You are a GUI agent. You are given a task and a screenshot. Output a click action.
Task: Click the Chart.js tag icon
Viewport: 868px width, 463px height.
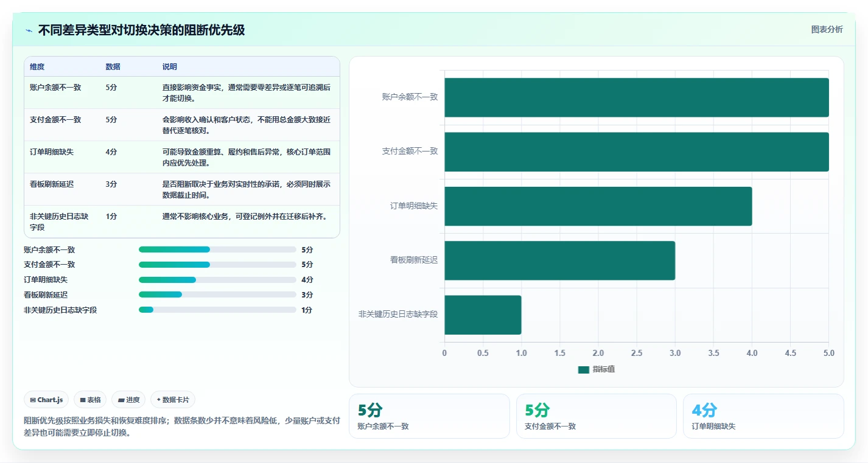(x=33, y=400)
